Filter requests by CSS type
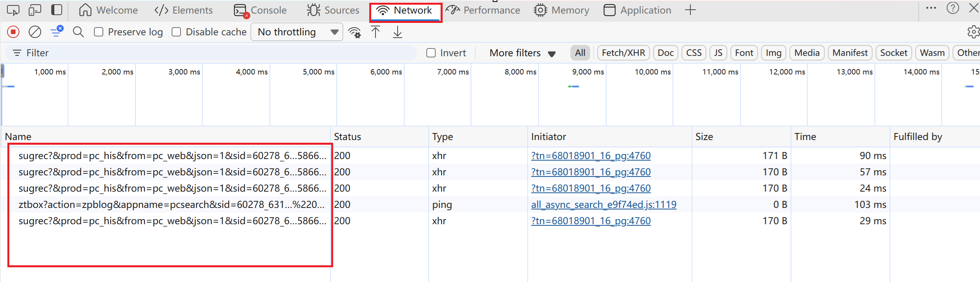The image size is (980, 282). 694,53
